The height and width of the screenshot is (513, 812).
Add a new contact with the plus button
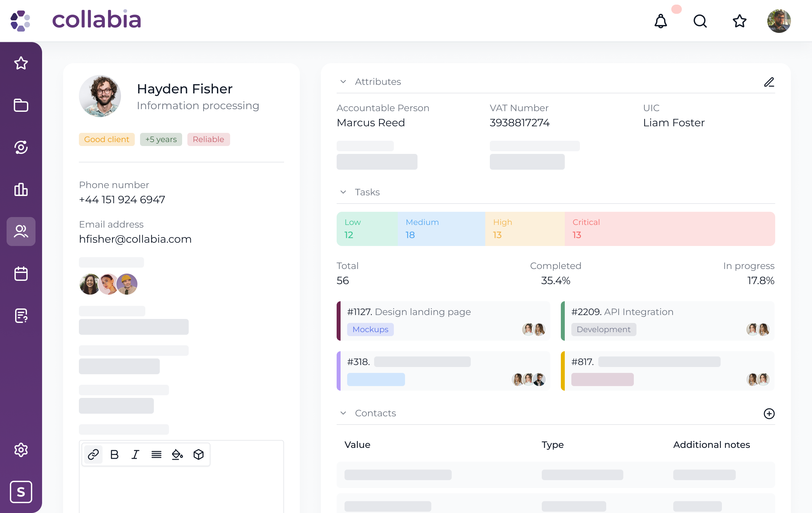pos(769,414)
